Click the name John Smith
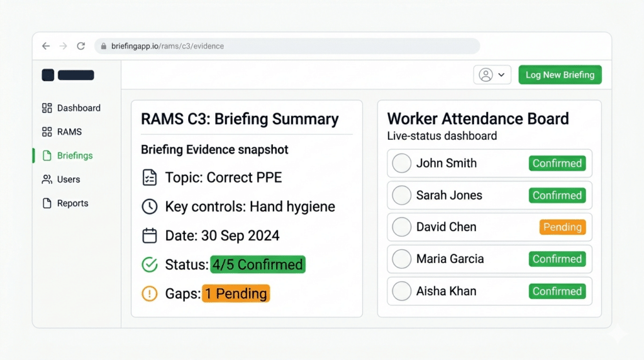The image size is (644, 360). pyautogui.click(x=447, y=163)
